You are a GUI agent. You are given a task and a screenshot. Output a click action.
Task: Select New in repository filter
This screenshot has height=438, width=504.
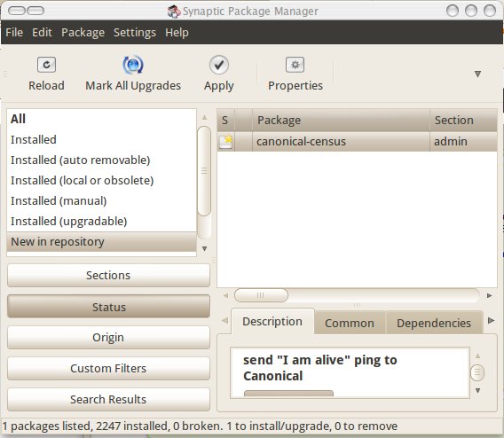click(x=101, y=242)
